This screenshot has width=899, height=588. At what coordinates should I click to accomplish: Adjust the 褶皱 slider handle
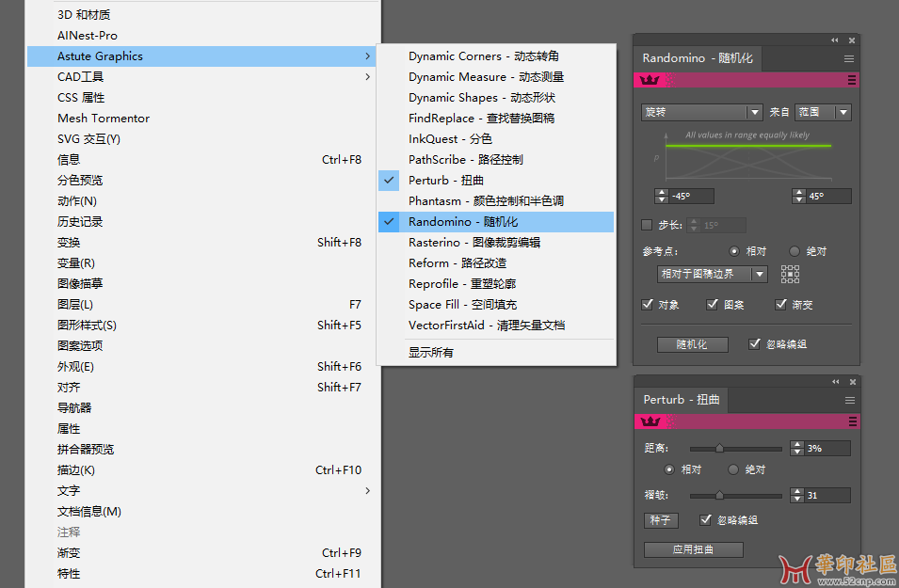pos(719,495)
